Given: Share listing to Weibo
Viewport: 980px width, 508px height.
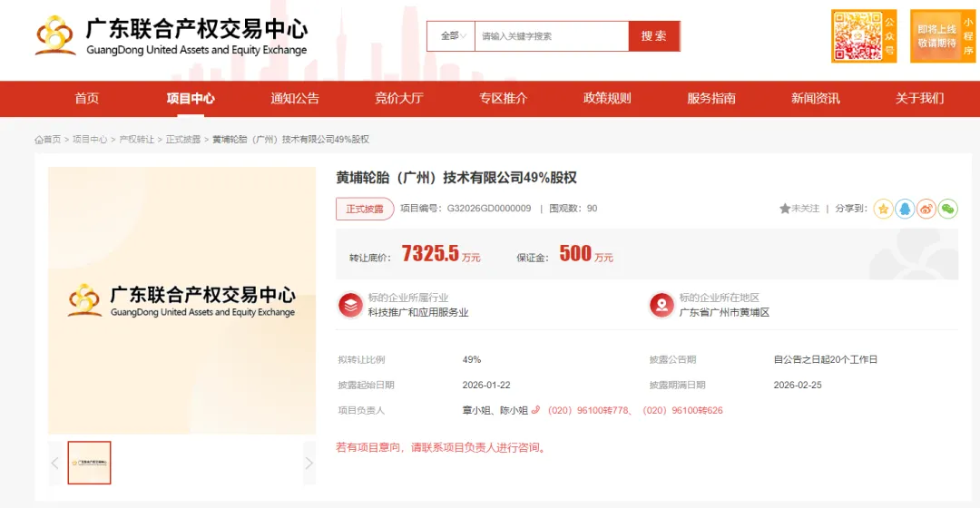Looking at the screenshot, I should point(926,209).
